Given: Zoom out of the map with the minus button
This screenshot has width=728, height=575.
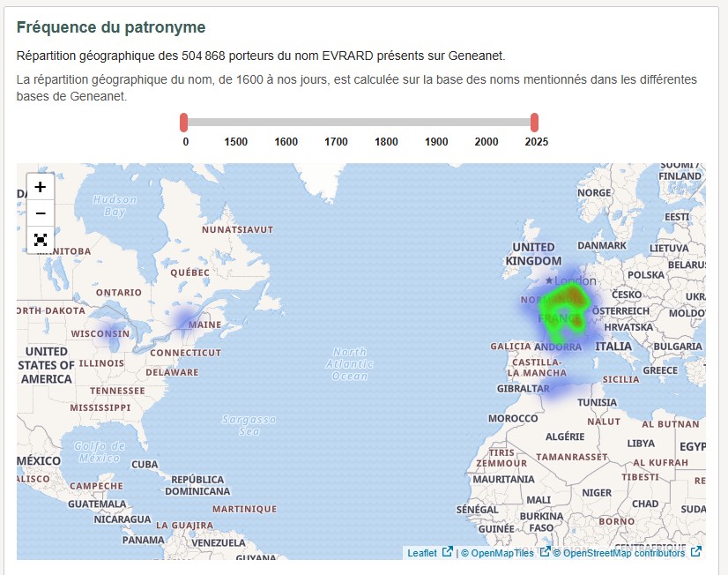Looking at the screenshot, I should (39, 213).
